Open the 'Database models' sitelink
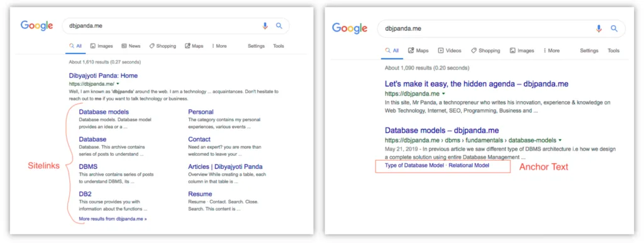 [104, 112]
